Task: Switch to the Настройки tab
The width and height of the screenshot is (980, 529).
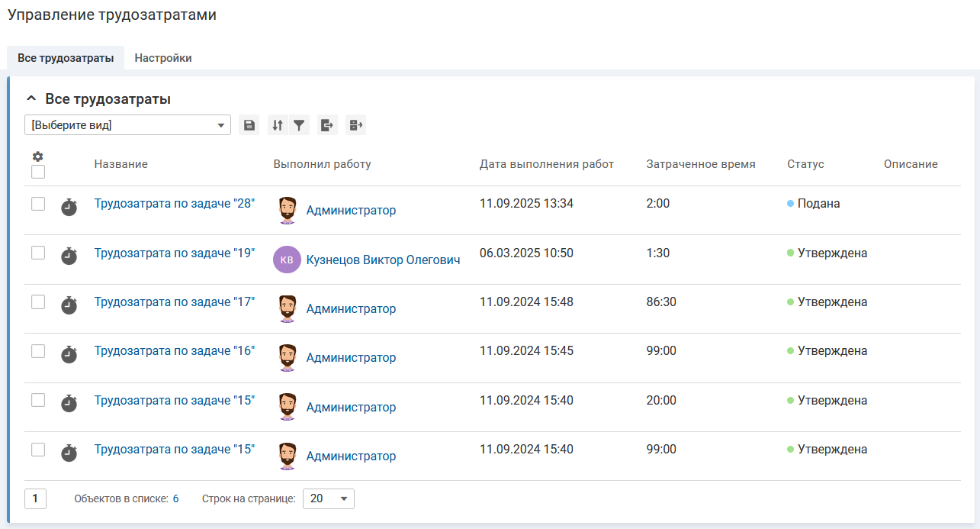Action: click(162, 58)
